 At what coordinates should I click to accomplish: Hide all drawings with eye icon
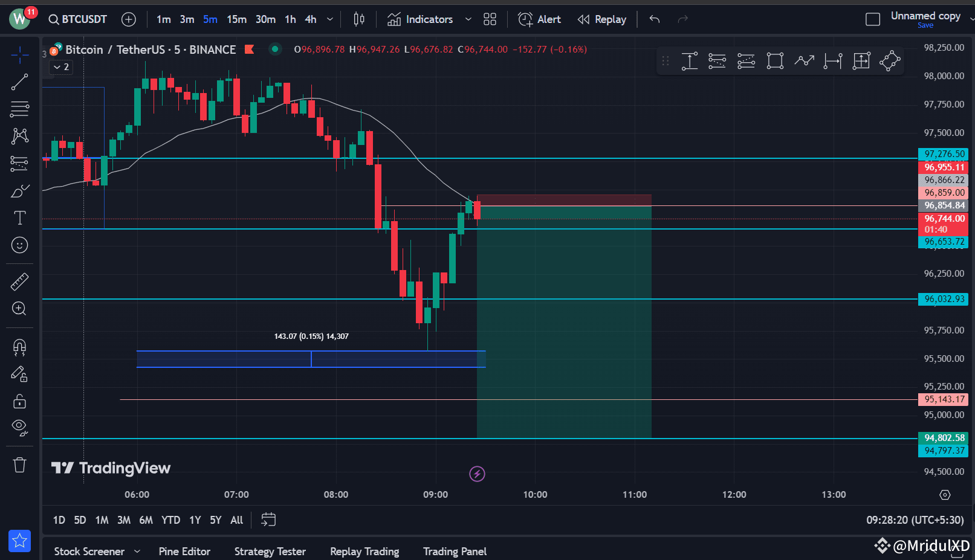pos(19,428)
